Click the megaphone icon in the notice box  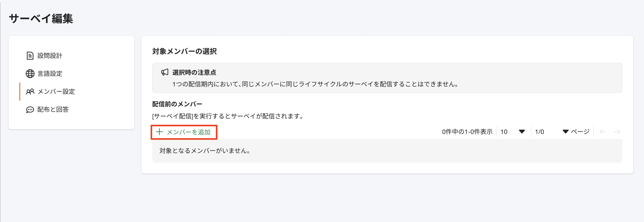coord(165,72)
